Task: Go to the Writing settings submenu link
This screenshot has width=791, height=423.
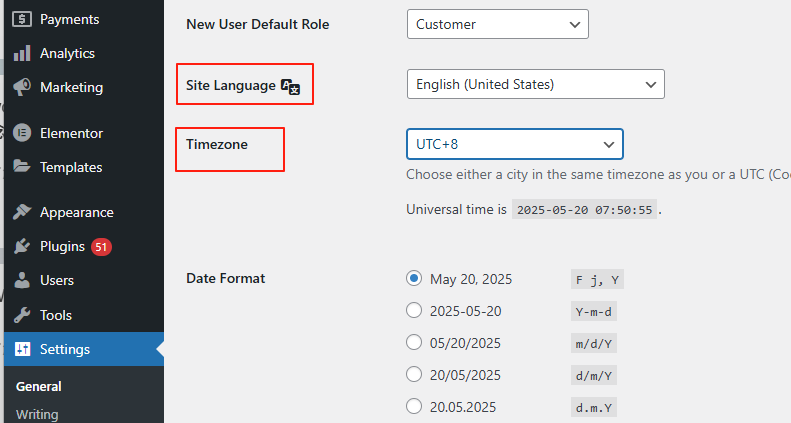Action: pos(37,414)
